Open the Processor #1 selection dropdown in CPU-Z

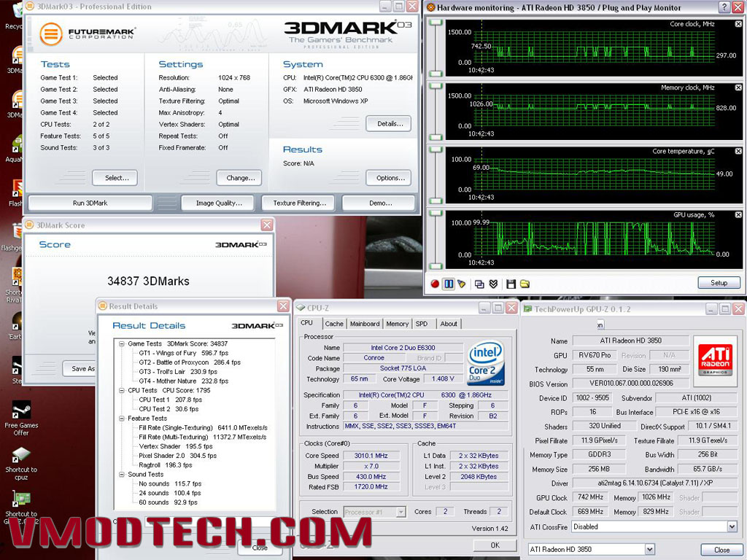click(x=401, y=512)
